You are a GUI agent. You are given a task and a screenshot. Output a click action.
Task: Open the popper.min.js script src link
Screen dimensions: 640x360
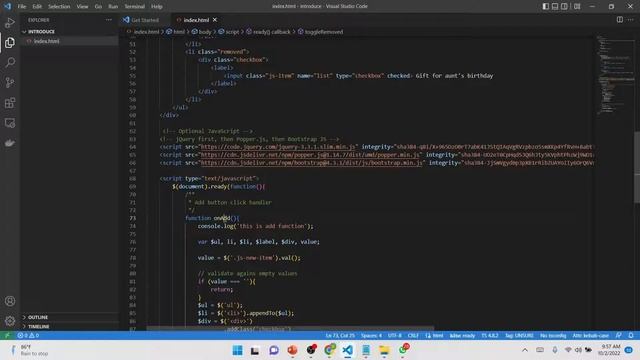[310, 155]
